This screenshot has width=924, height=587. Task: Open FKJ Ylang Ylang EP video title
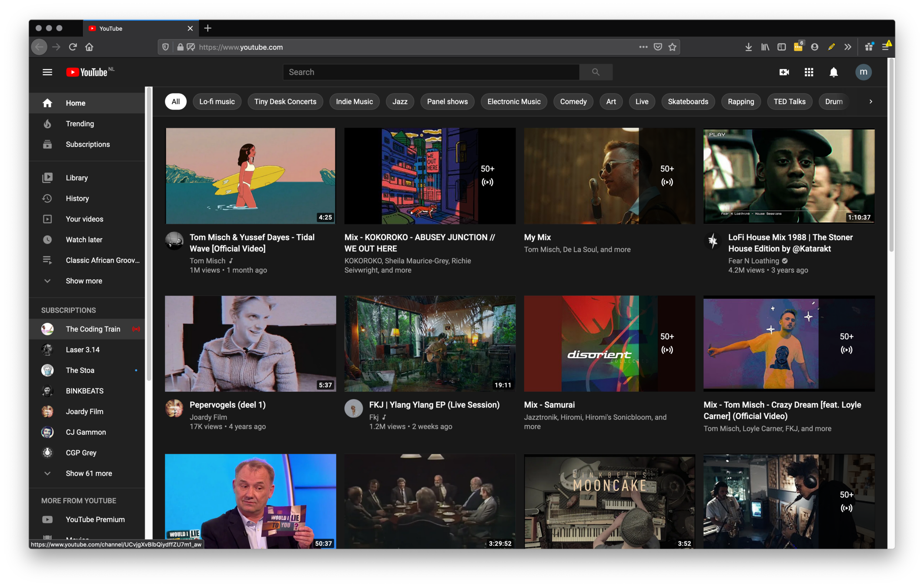pyautogui.click(x=434, y=405)
